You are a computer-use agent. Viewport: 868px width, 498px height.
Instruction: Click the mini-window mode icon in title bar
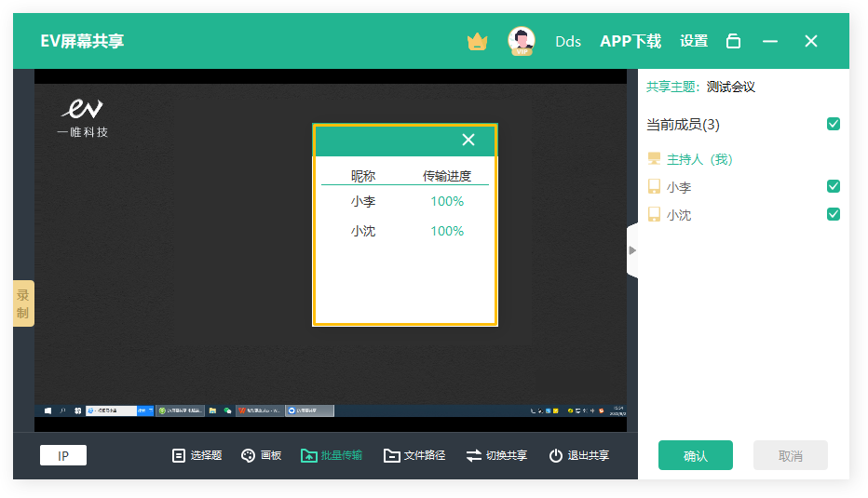coord(734,41)
